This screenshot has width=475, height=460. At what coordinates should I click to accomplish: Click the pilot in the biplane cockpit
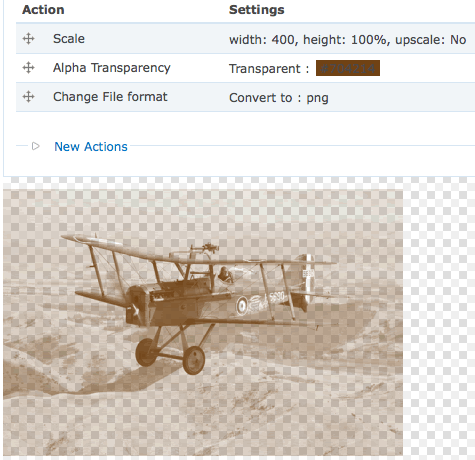coord(225,274)
